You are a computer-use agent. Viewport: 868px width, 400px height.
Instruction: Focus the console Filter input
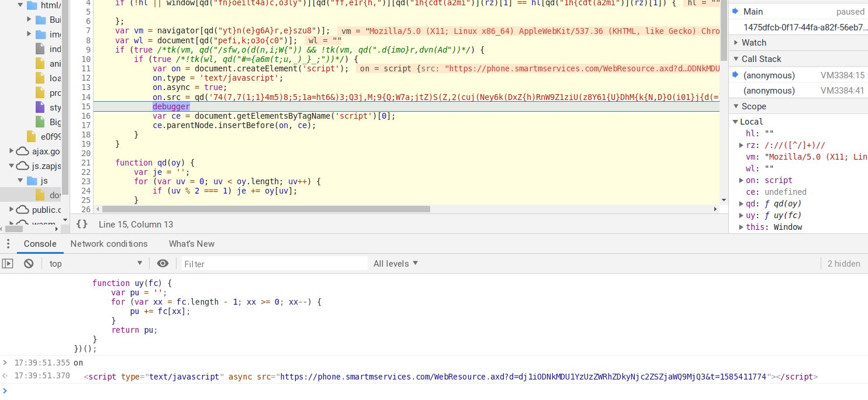[x=274, y=264]
